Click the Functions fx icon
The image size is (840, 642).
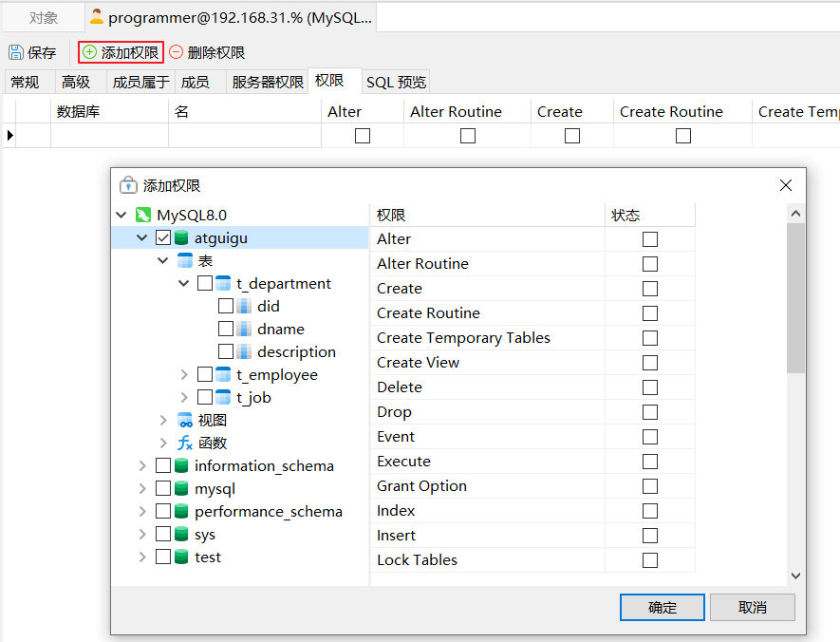pos(185,443)
